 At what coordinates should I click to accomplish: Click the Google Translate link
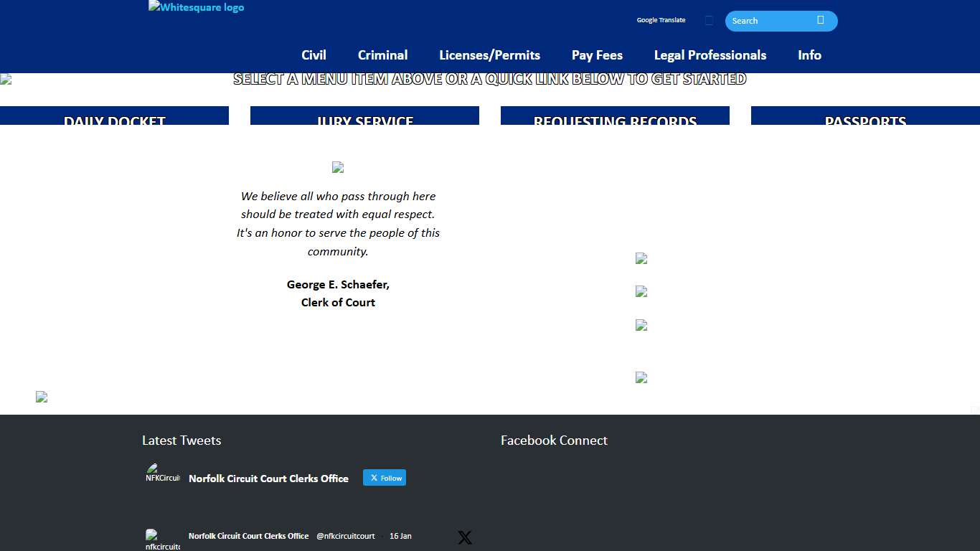(x=661, y=20)
